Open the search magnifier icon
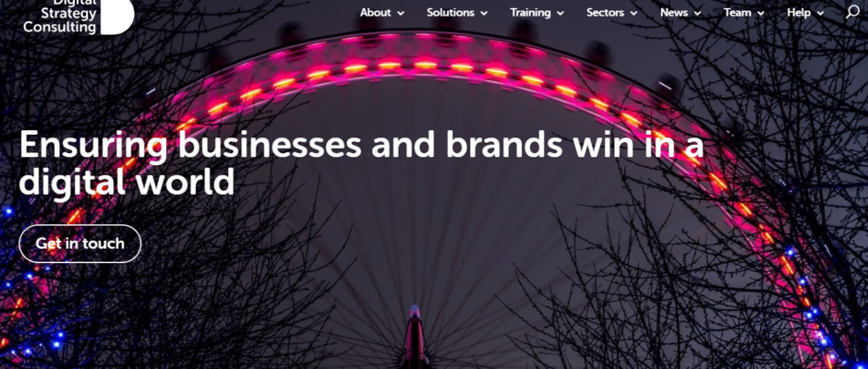868x369 pixels. [852, 12]
